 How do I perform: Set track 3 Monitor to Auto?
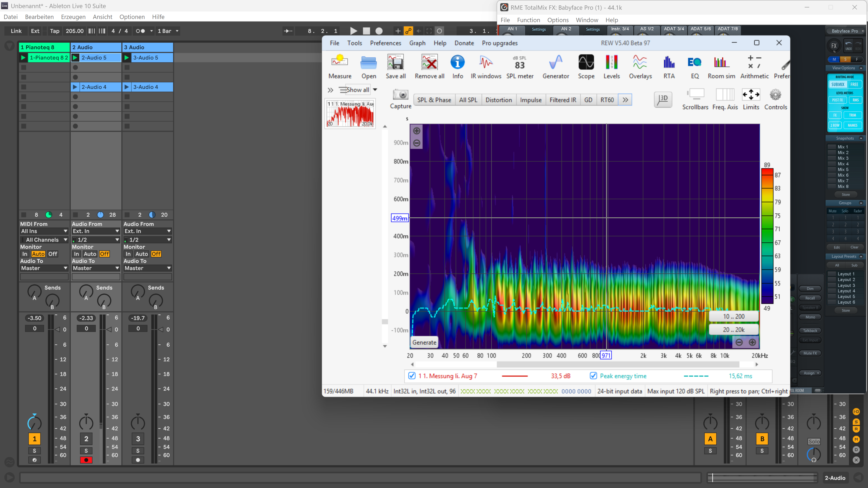pos(142,254)
